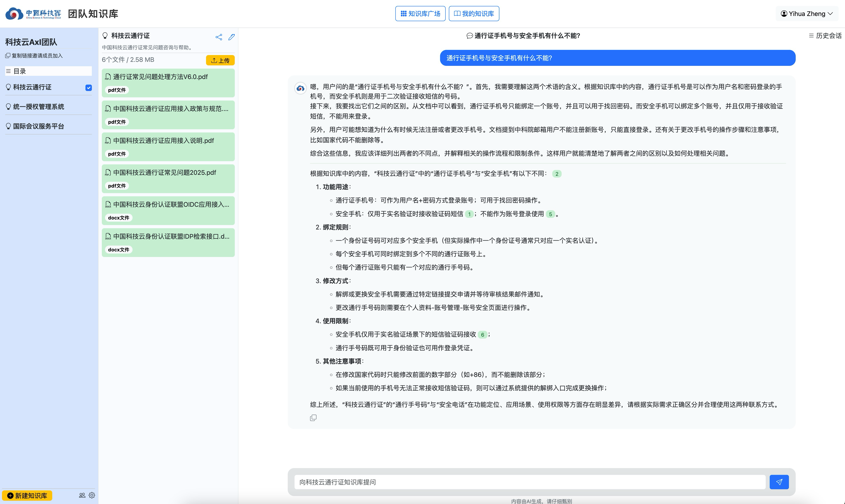845x504 pixels.
Task: Click the blue user question bubble
Action: click(617, 58)
